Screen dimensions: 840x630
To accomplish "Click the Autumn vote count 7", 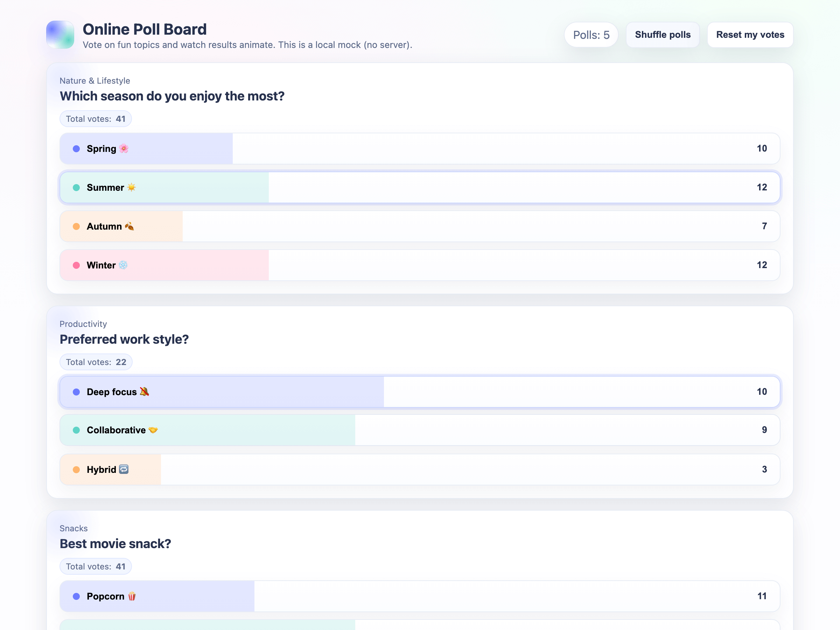I will [x=764, y=226].
